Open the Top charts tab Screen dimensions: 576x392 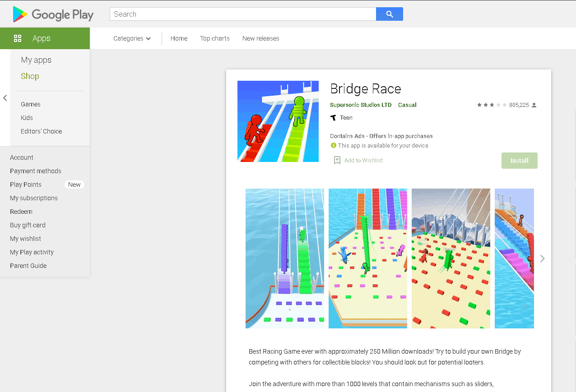click(215, 38)
